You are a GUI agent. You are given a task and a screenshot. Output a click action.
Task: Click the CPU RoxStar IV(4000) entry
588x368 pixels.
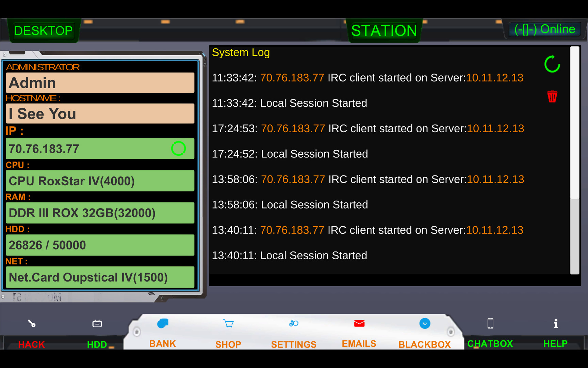coord(100,181)
